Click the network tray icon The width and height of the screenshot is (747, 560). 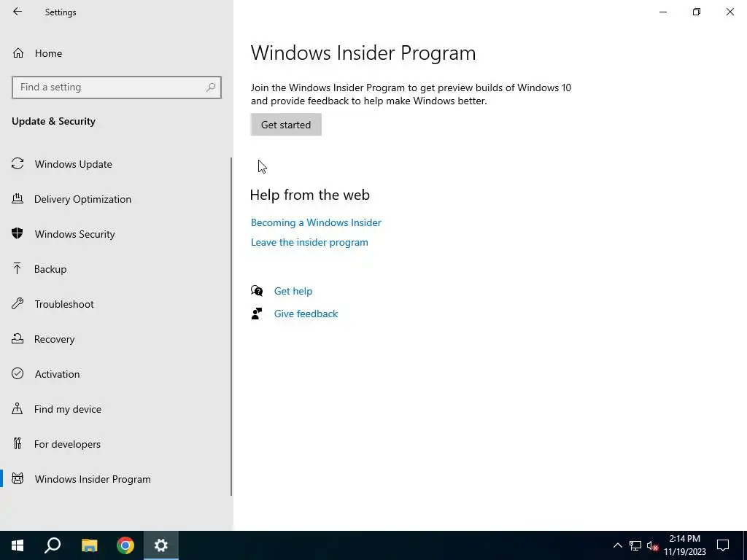[x=635, y=545]
